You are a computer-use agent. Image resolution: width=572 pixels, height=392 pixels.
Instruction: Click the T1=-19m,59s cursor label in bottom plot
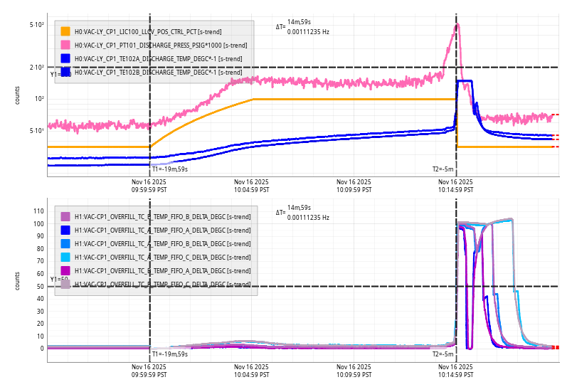pyautogui.click(x=169, y=354)
